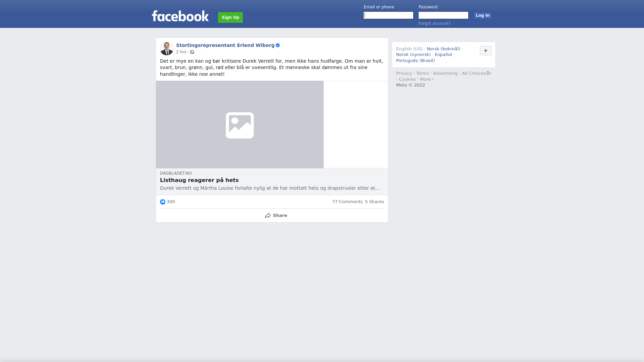Click the verified badge next to Erlend Wiborg
Viewport: 644px width, 362px height.
click(278, 45)
